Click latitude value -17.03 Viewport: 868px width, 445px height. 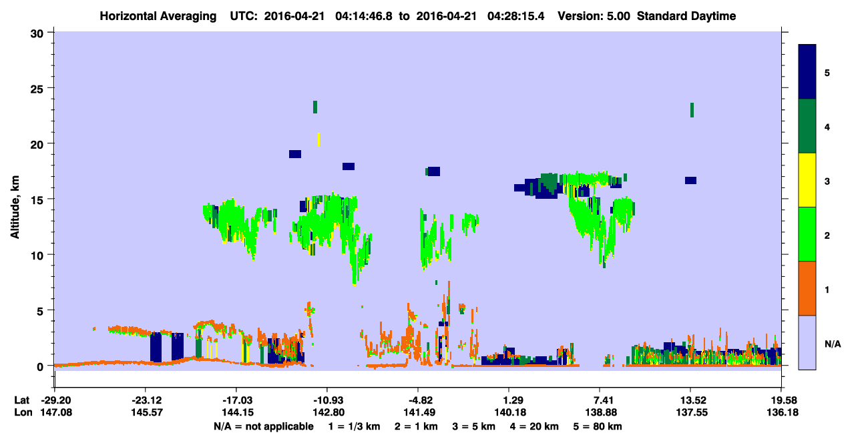[x=236, y=400]
